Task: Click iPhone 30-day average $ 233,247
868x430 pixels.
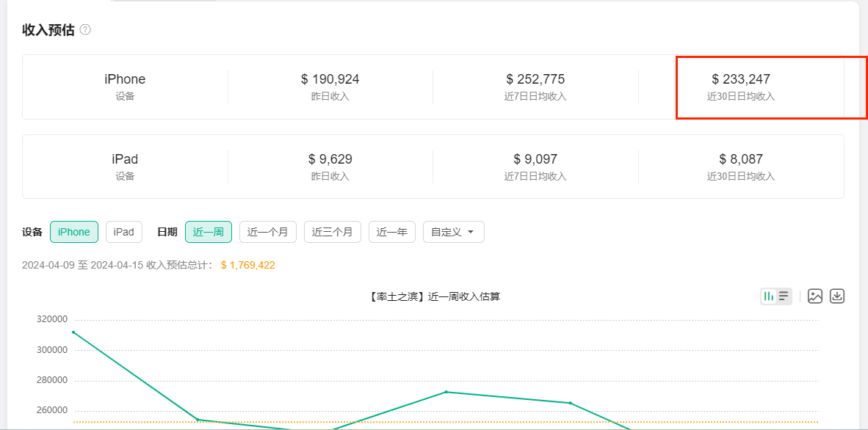Action: [741, 79]
